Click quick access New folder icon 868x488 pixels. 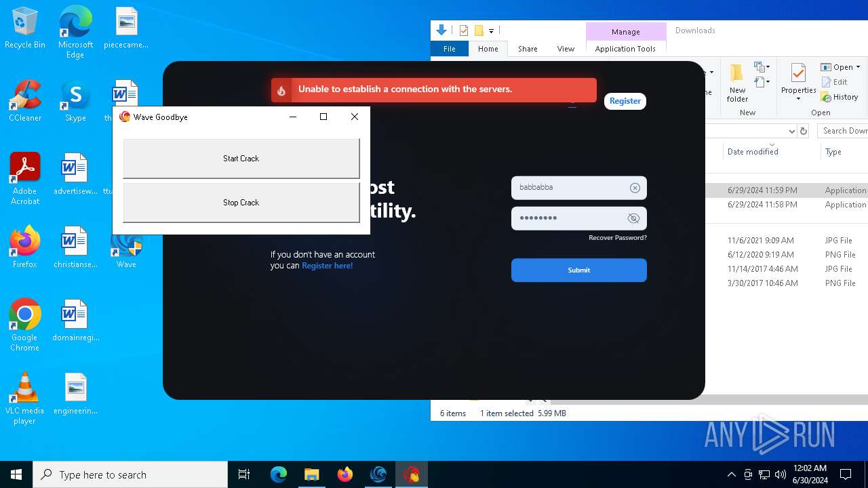(479, 30)
